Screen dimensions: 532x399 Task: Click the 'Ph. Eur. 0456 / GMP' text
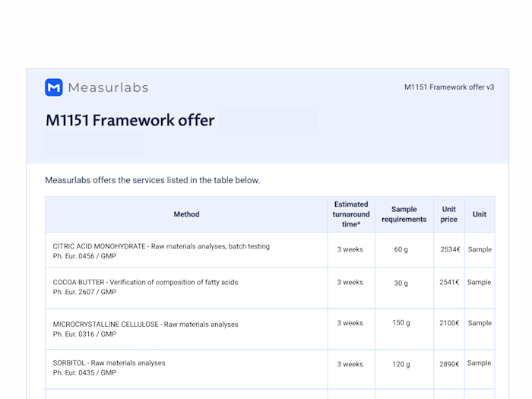(84, 256)
